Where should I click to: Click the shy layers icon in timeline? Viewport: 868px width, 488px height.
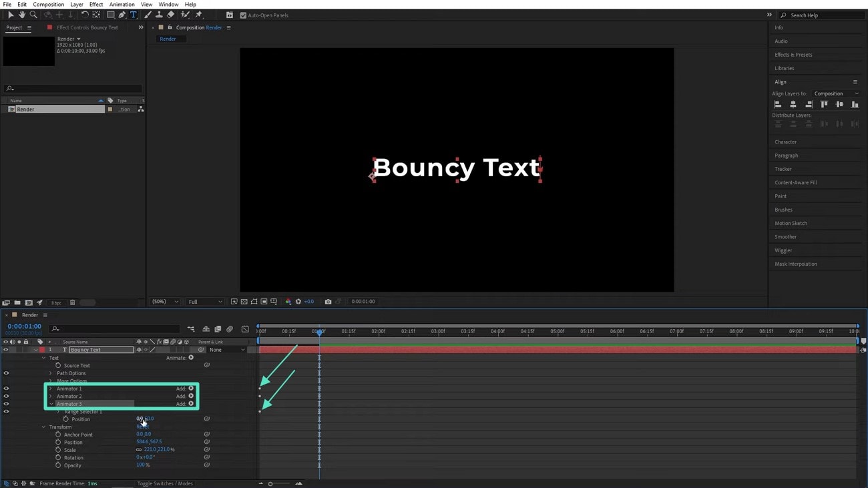[206, 329]
